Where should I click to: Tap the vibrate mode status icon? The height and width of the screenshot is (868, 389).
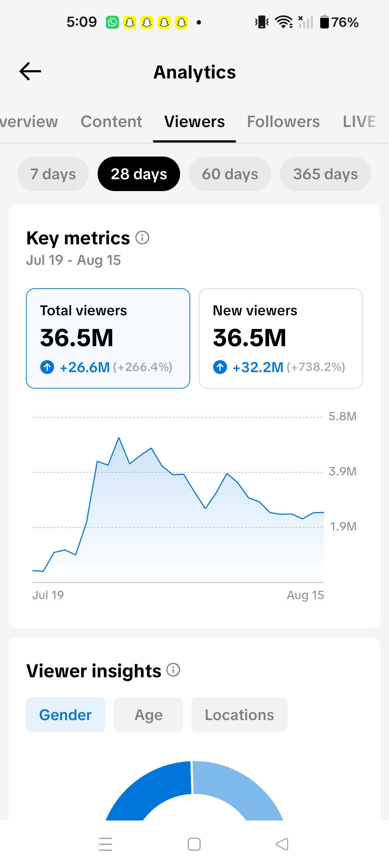[262, 22]
